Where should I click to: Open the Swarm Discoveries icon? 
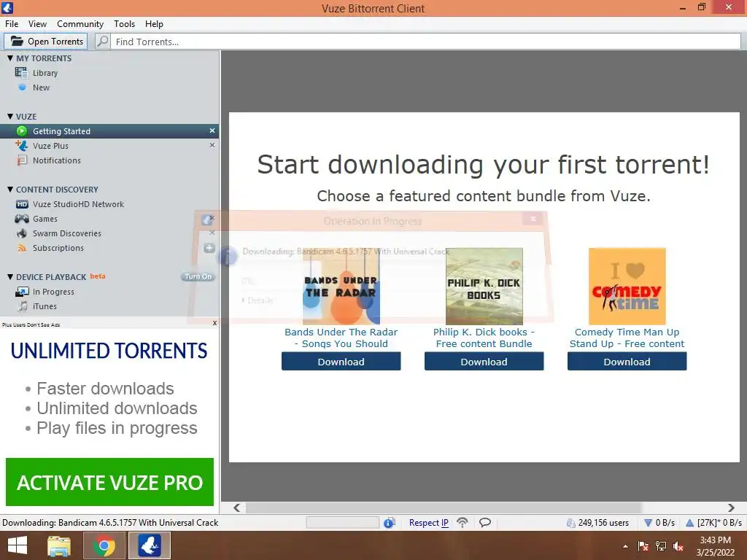pos(22,233)
